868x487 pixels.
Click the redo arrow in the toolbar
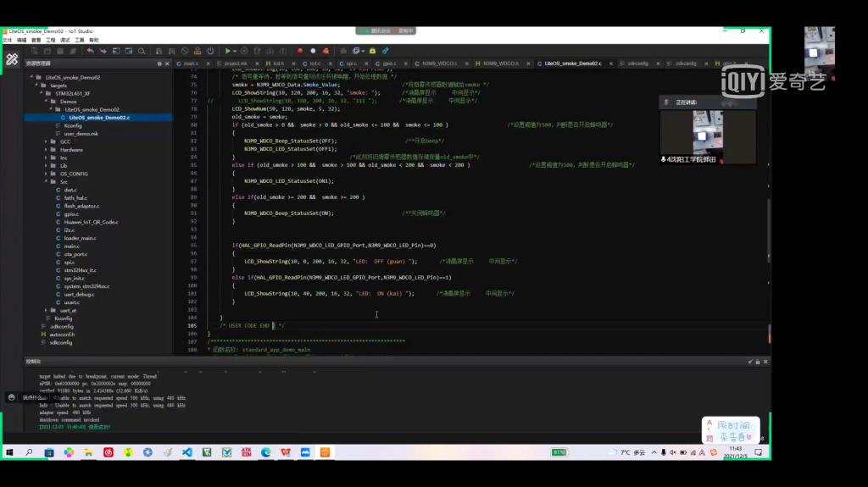pyautogui.click(x=103, y=51)
